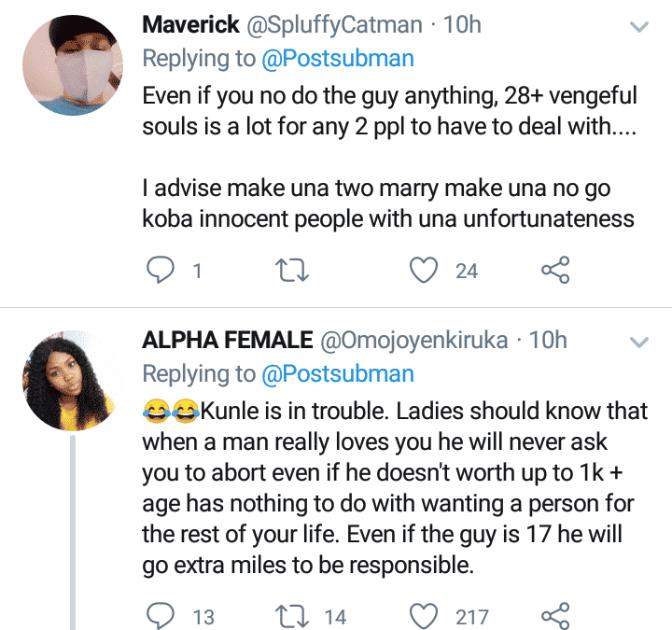Like Maverick's tweet with 24 likes

(426, 271)
